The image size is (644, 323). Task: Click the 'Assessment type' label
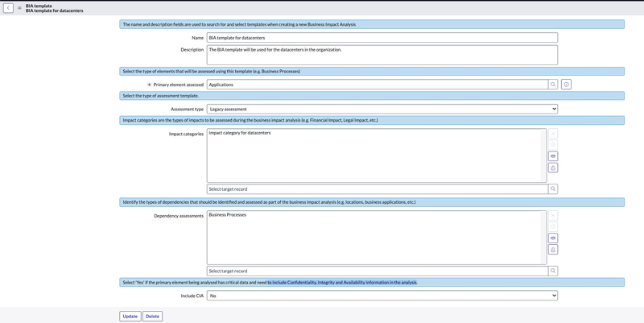(187, 110)
